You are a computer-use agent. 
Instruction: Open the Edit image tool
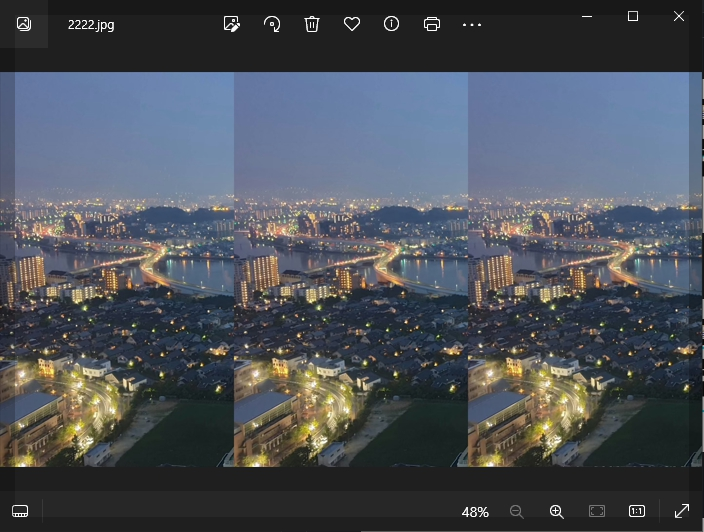[x=232, y=24]
